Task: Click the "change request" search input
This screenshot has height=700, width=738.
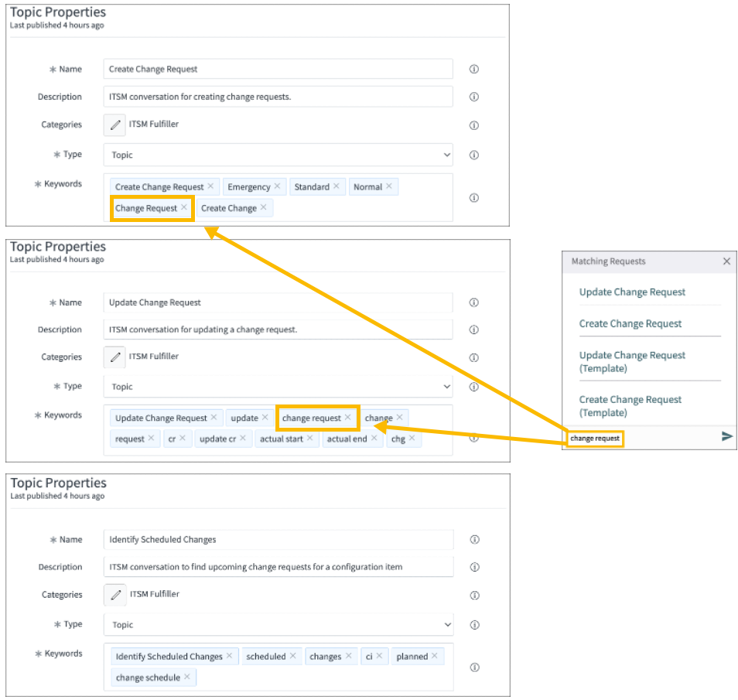Action: coord(594,438)
